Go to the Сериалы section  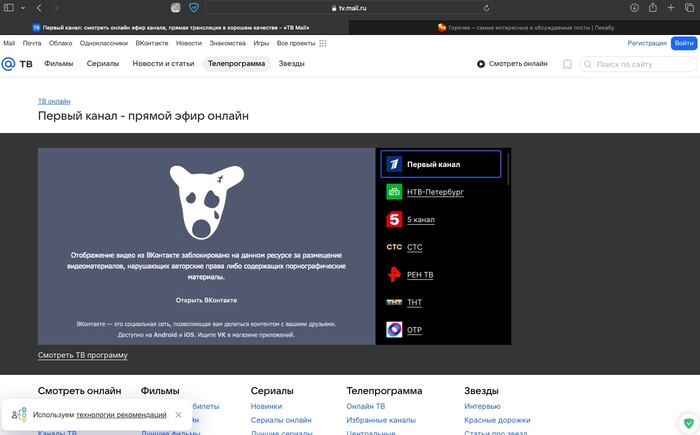click(103, 64)
